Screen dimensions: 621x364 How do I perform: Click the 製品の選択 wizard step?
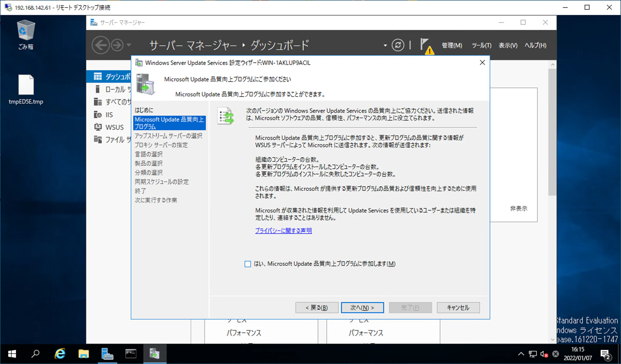coord(149,163)
